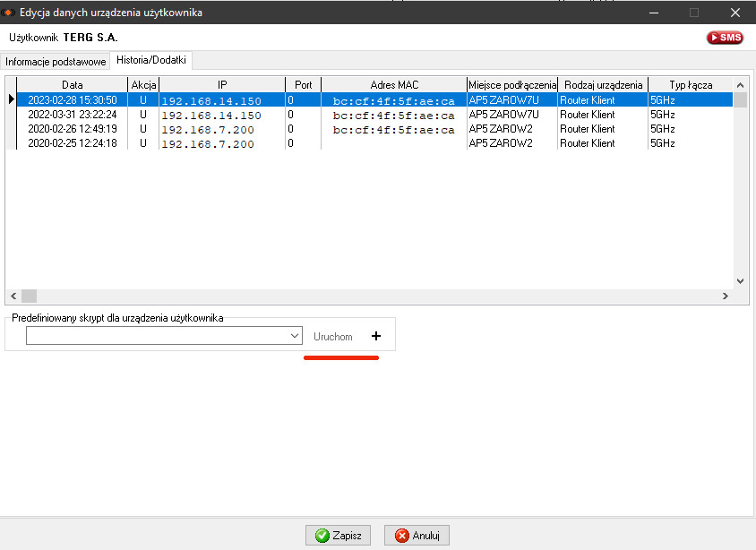This screenshot has height=550, width=756.
Task: Open the predefined script dropdown
Action: click(x=296, y=336)
